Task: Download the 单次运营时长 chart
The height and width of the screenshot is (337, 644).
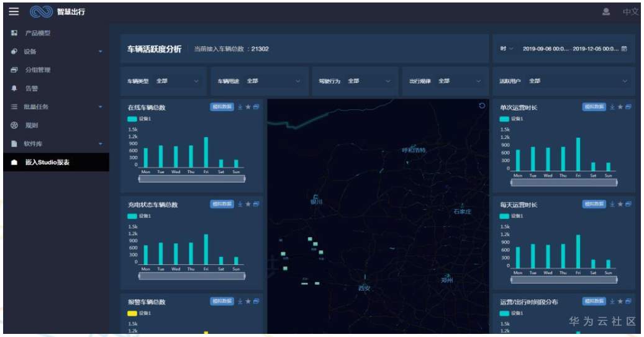Action: pos(612,107)
